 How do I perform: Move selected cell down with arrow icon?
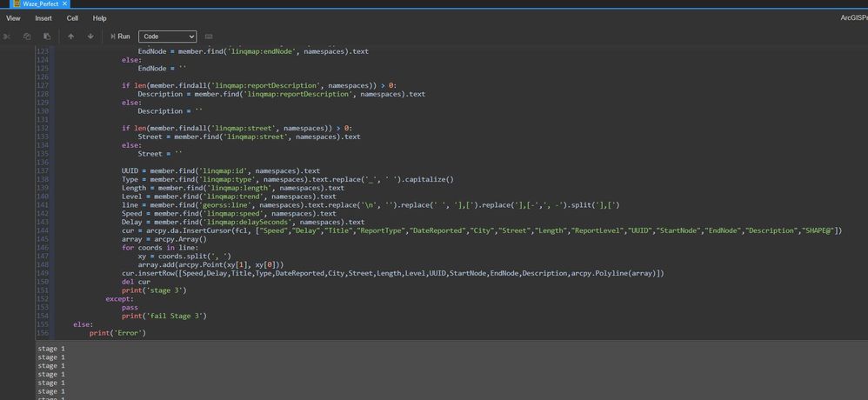(x=90, y=37)
